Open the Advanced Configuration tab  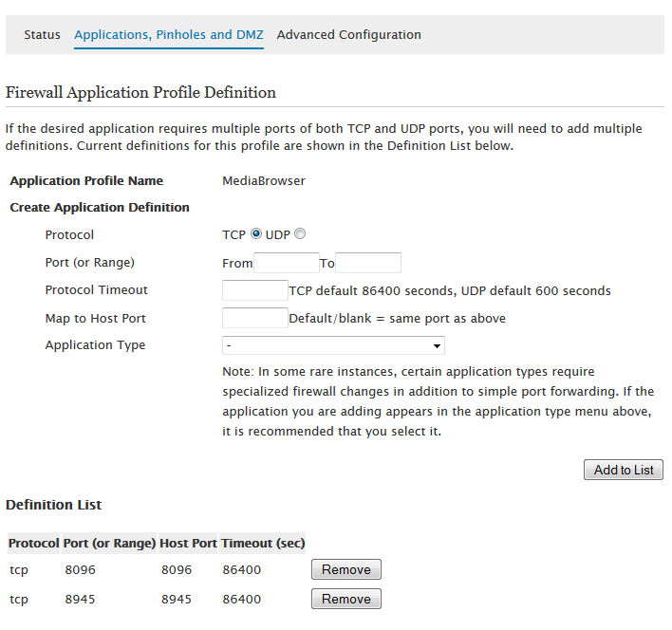[349, 35]
